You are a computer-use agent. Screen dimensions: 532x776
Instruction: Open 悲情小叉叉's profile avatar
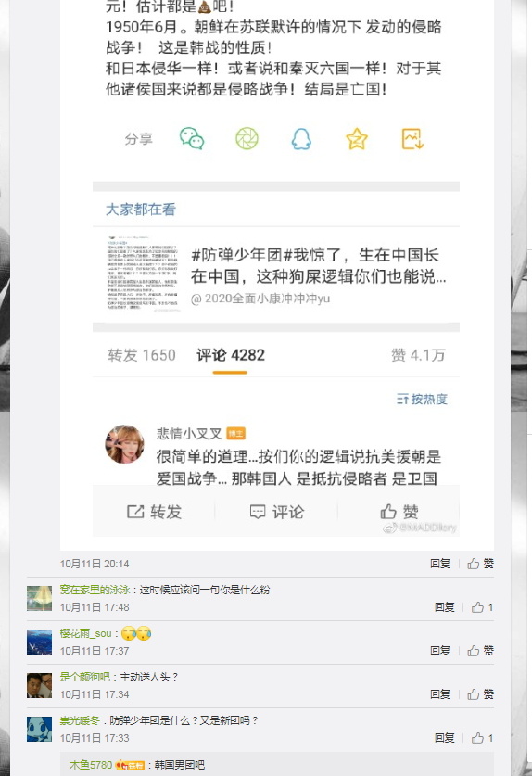[124, 444]
